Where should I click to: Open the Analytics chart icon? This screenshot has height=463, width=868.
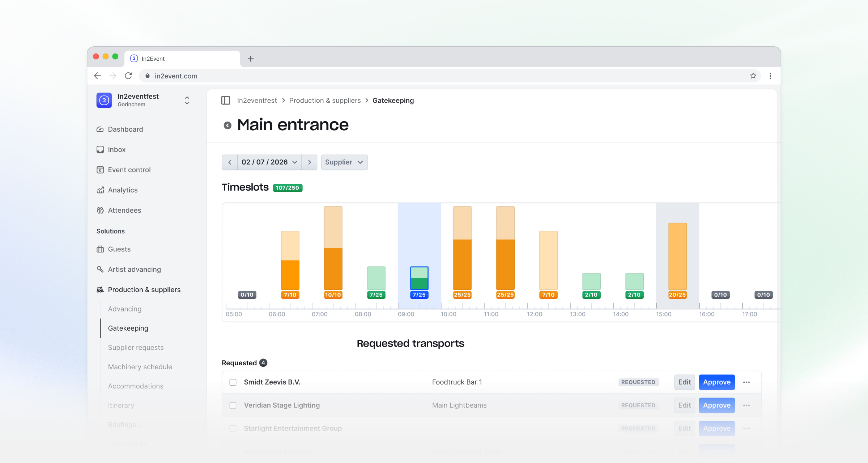100,190
